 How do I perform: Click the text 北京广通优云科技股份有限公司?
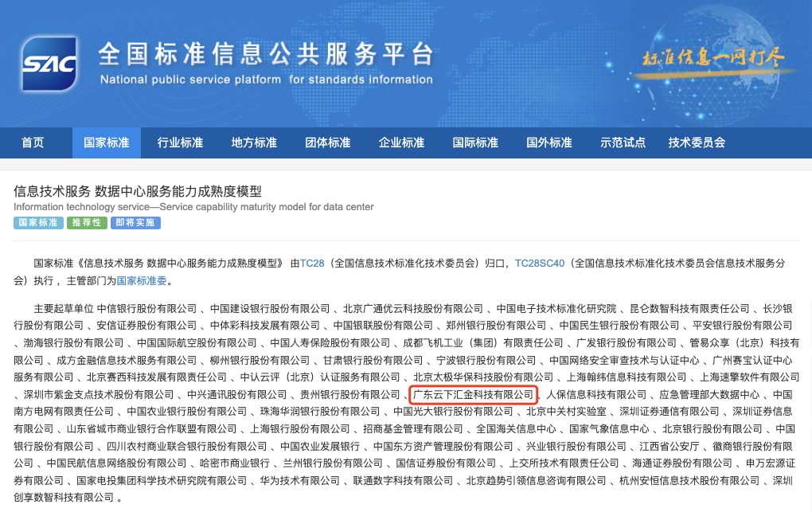[x=412, y=309]
